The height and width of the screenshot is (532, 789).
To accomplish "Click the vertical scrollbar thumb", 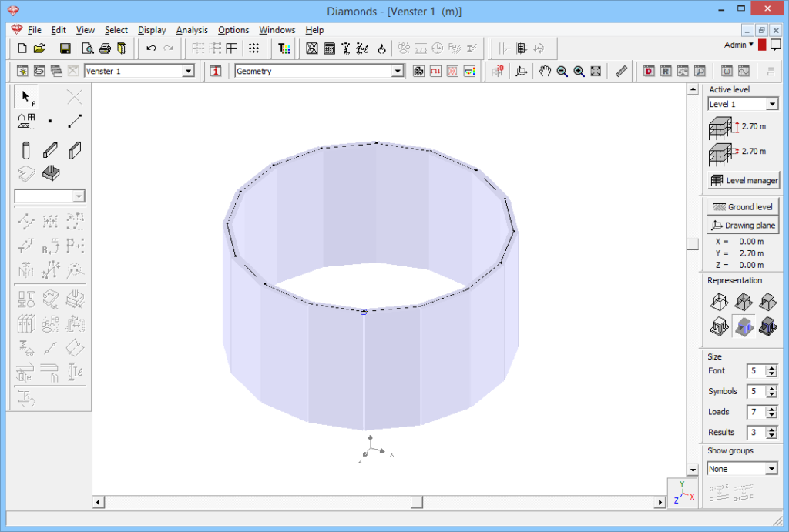I will (x=693, y=243).
